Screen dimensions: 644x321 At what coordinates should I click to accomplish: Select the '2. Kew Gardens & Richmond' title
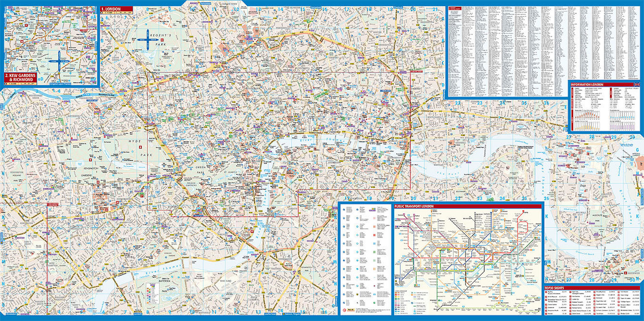point(21,77)
